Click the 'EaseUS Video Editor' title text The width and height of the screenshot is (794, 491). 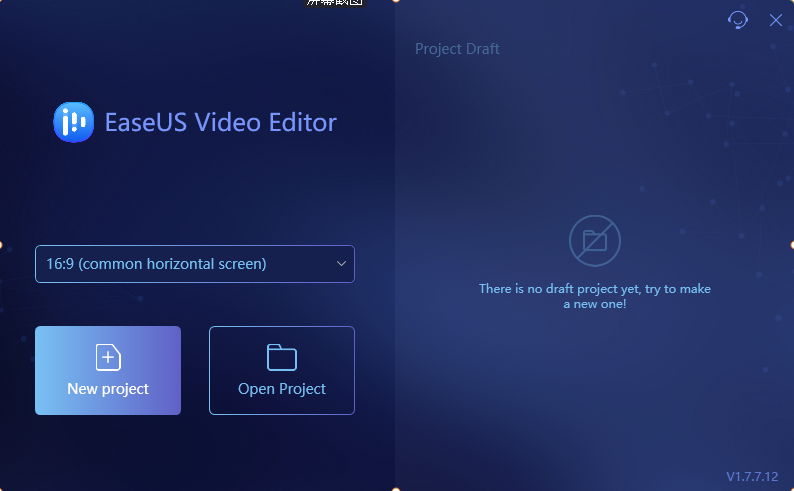click(x=221, y=122)
